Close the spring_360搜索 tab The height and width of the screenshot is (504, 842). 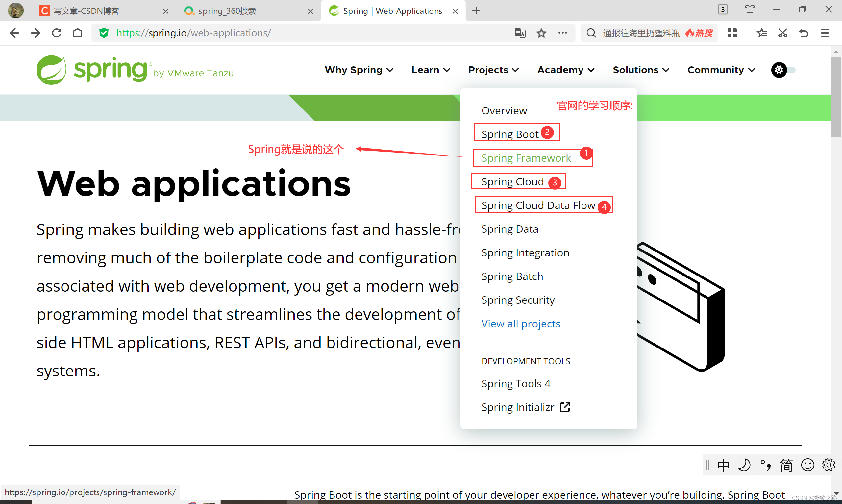[310, 11]
